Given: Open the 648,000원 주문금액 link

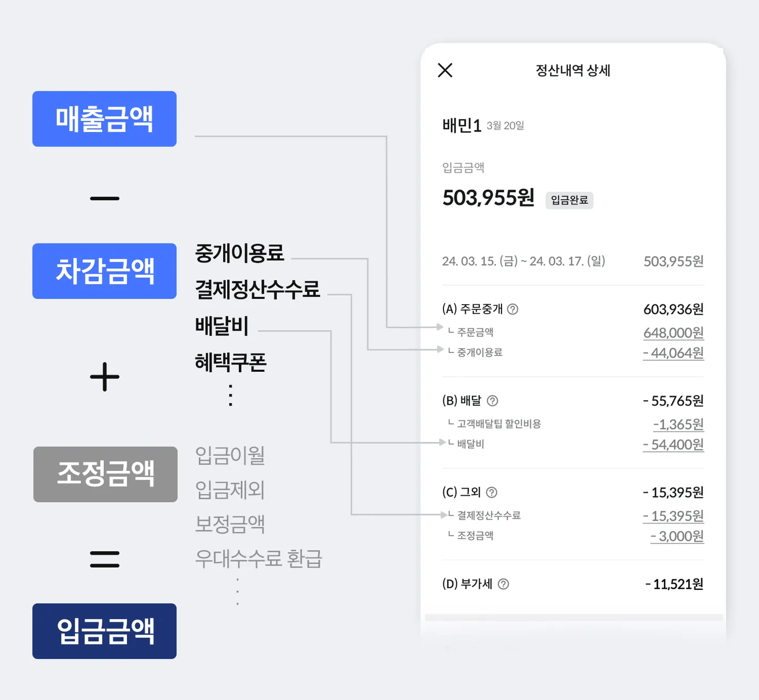Looking at the screenshot, I should [x=674, y=333].
